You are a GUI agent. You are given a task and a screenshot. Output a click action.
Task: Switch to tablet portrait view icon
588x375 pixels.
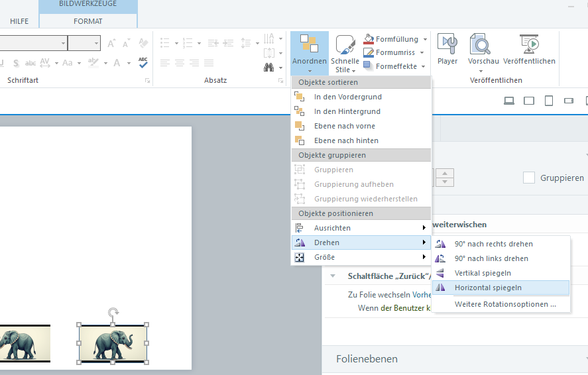(x=548, y=101)
